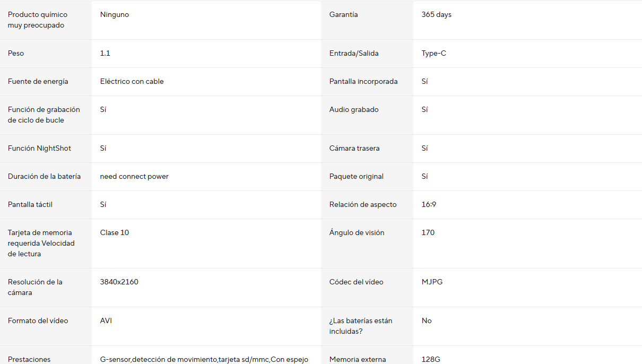The width and height of the screenshot is (642, 364).
Task: Select the "AVI" video format value
Action: pyautogui.click(x=106, y=321)
